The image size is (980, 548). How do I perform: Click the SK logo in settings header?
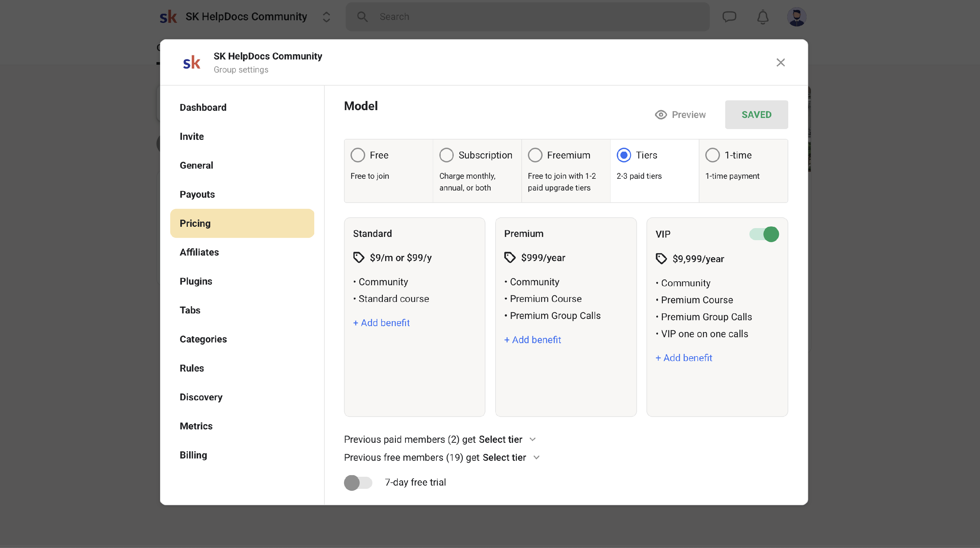point(191,63)
